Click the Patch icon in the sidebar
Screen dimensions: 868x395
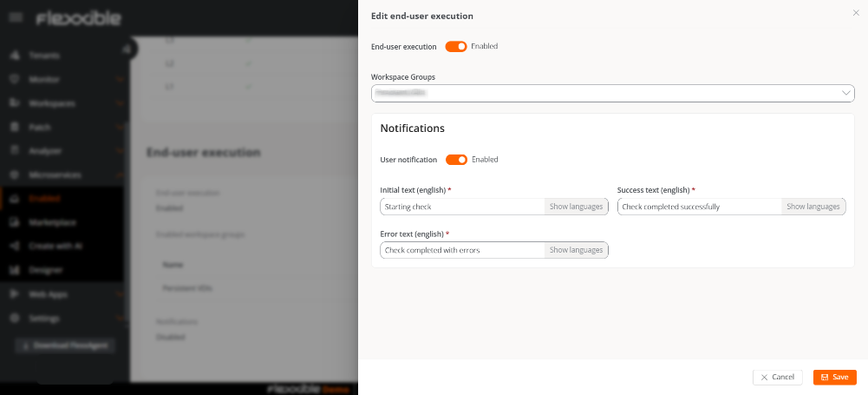tap(15, 127)
